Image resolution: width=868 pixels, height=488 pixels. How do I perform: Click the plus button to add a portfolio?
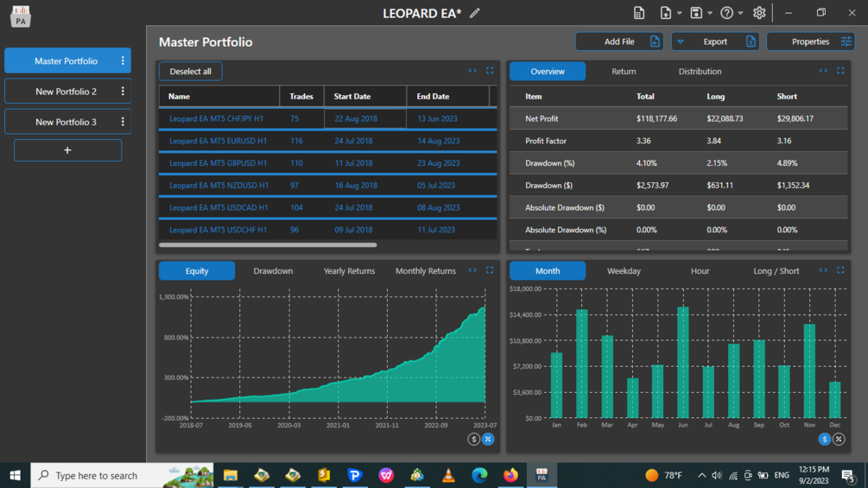(67, 150)
